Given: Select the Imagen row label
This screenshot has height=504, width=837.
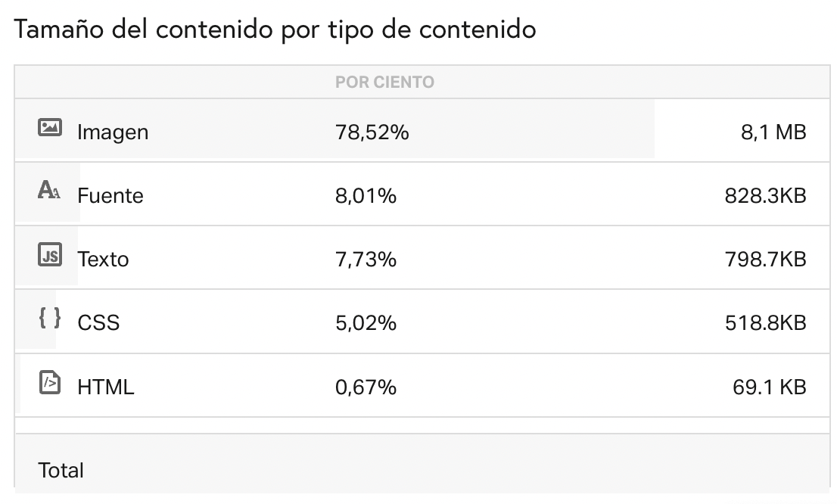Looking at the screenshot, I should click(x=113, y=132).
